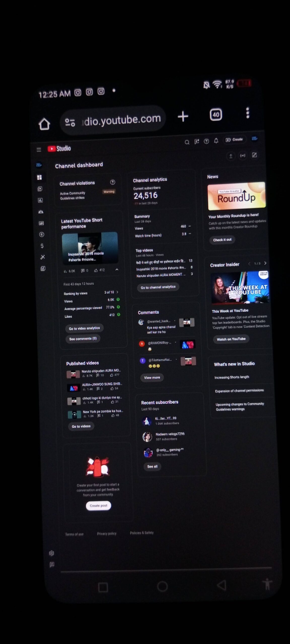290x644 pixels.
Task: Open the notifications bell icon
Action: pos(216,141)
